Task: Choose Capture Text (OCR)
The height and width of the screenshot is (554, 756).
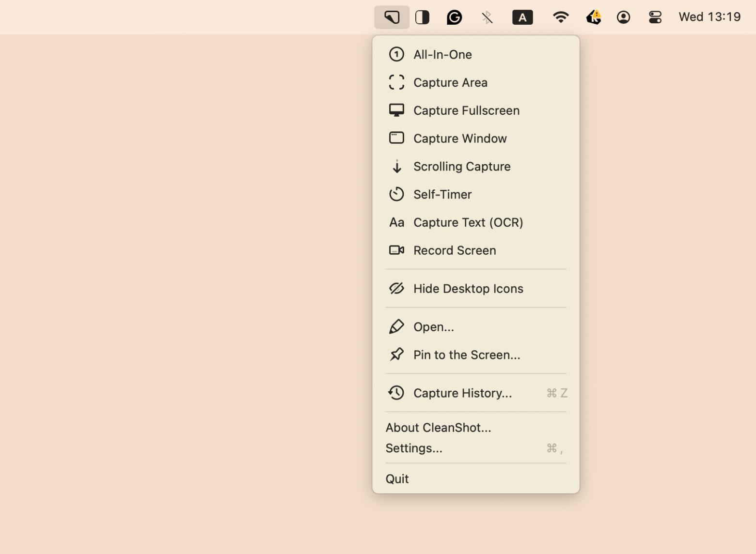Action: [x=468, y=223]
